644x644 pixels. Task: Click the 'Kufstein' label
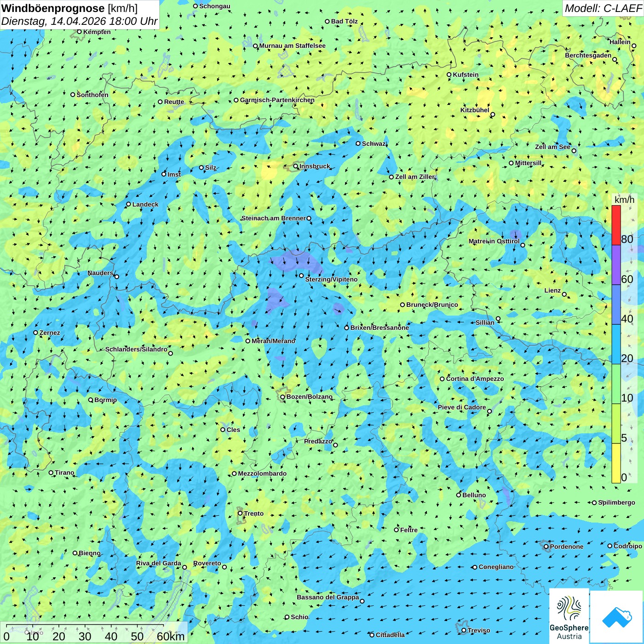(x=466, y=75)
